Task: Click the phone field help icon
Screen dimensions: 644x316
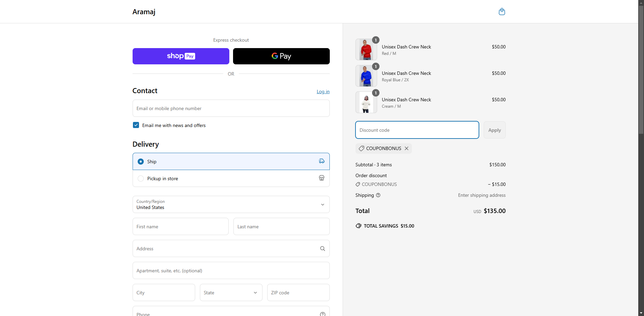Action: (323, 314)
